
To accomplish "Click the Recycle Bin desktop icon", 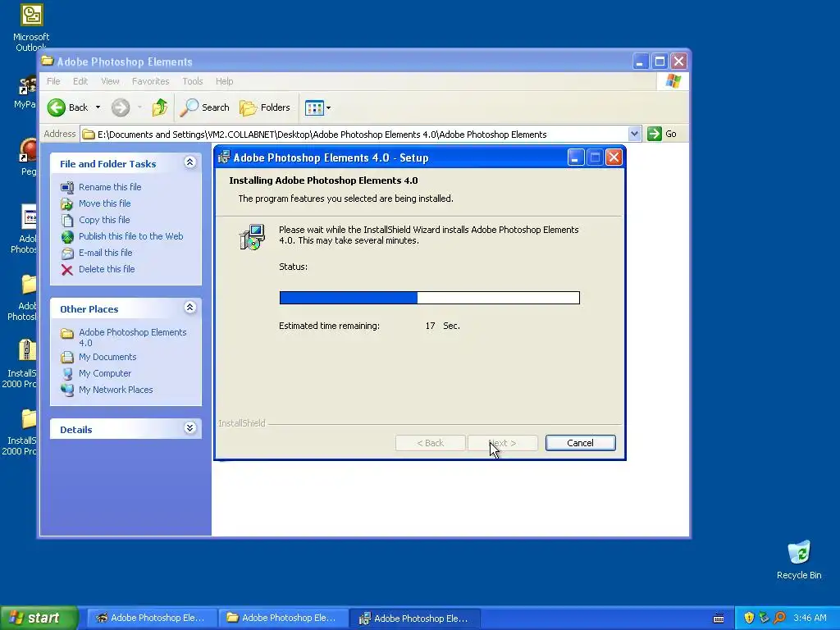I will [799, 559].
